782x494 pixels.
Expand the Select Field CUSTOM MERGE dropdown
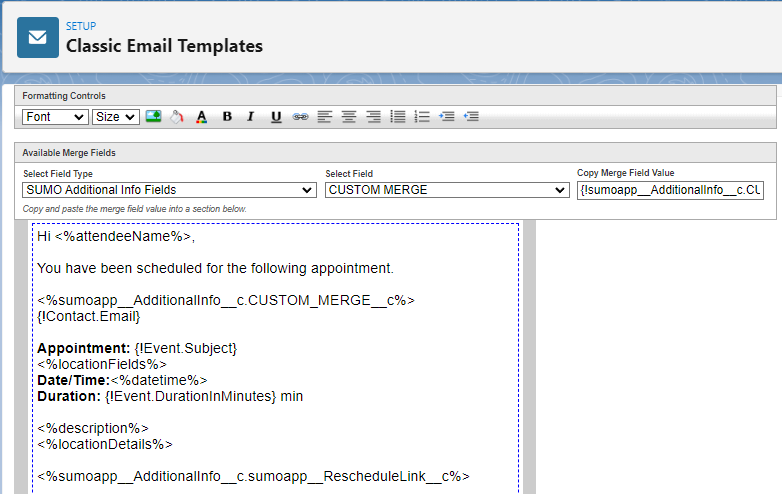coord(446,190)
